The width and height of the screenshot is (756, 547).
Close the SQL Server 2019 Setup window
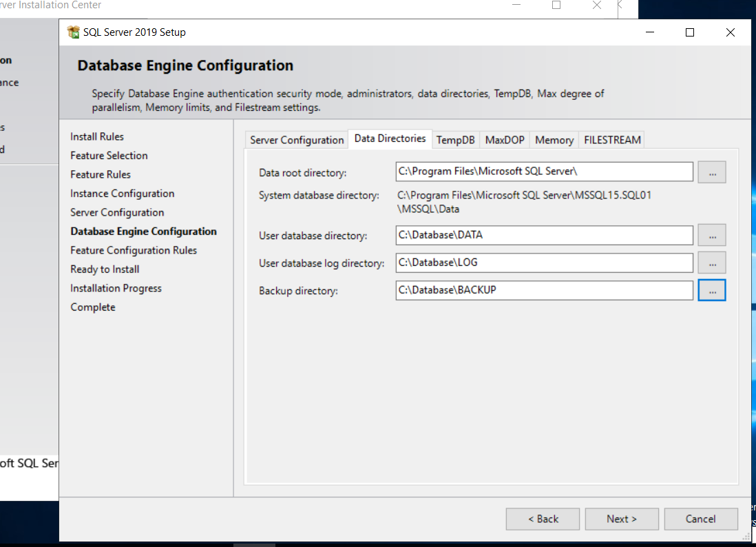(731, 32)
